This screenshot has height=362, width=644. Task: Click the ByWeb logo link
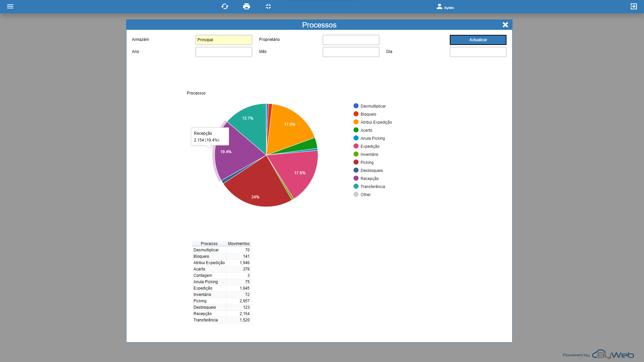click(x=612, y=354)
